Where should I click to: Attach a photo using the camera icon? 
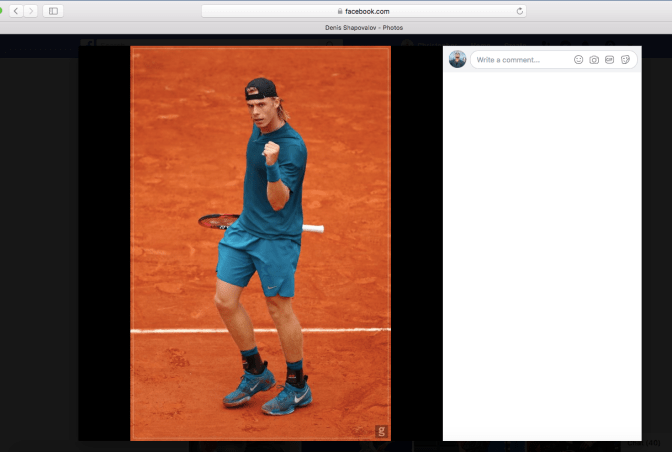tap(594, 60)
